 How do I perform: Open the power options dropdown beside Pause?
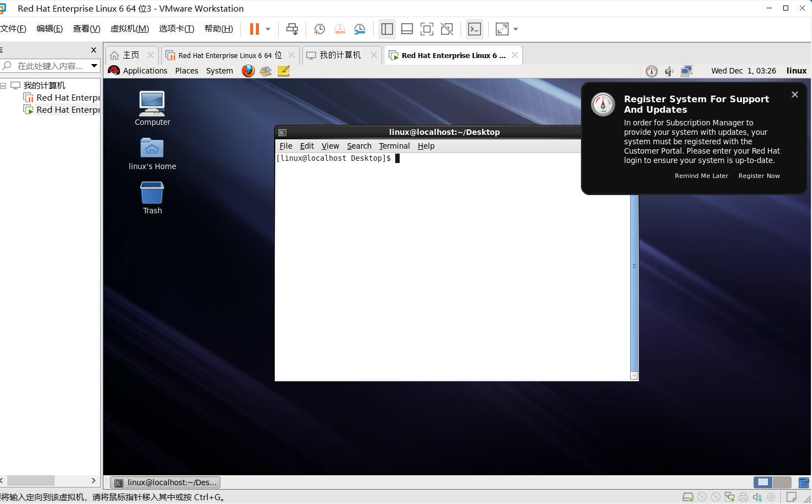(x=268, y=29)
